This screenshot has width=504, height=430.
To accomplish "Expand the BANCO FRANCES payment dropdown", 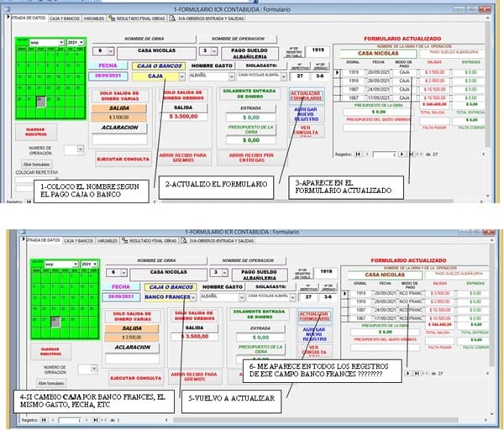I will [193, 297].
